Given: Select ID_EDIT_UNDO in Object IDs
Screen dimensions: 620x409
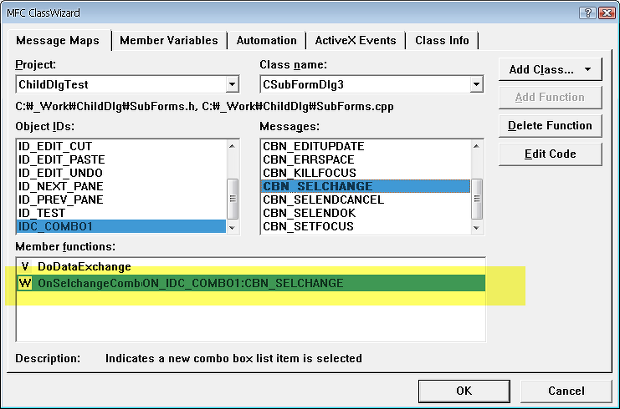Looking at the screenshot, I should point(122,173).
